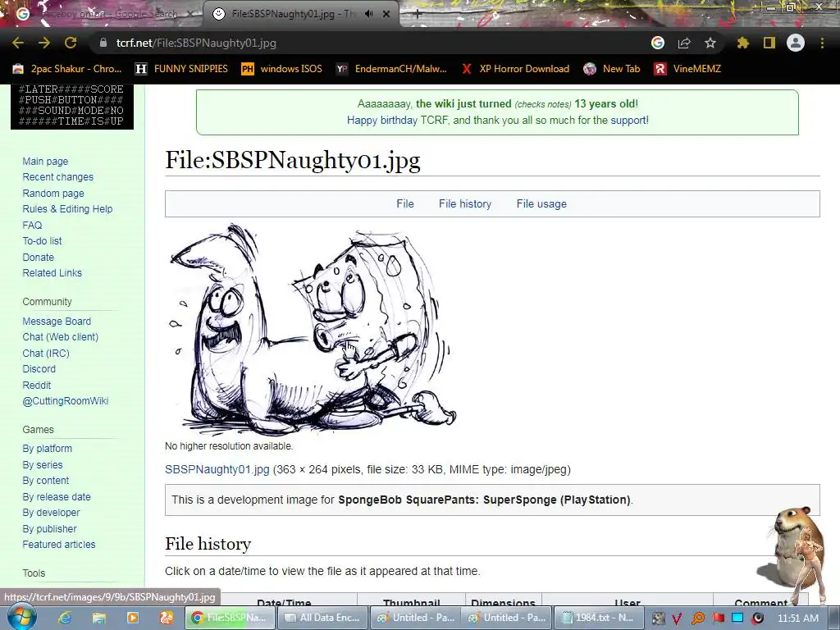Go back using the browser back arrow
The image size is (840, 630).
click(18, 43)
